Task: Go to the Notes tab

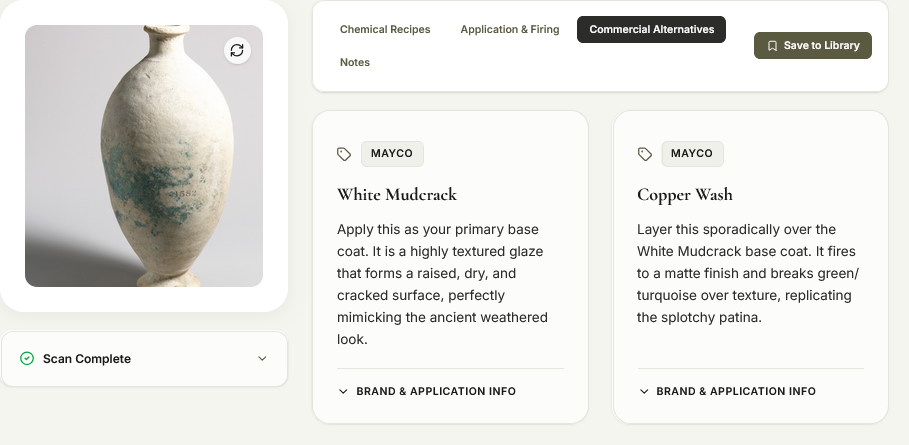Action: point(355,63)
